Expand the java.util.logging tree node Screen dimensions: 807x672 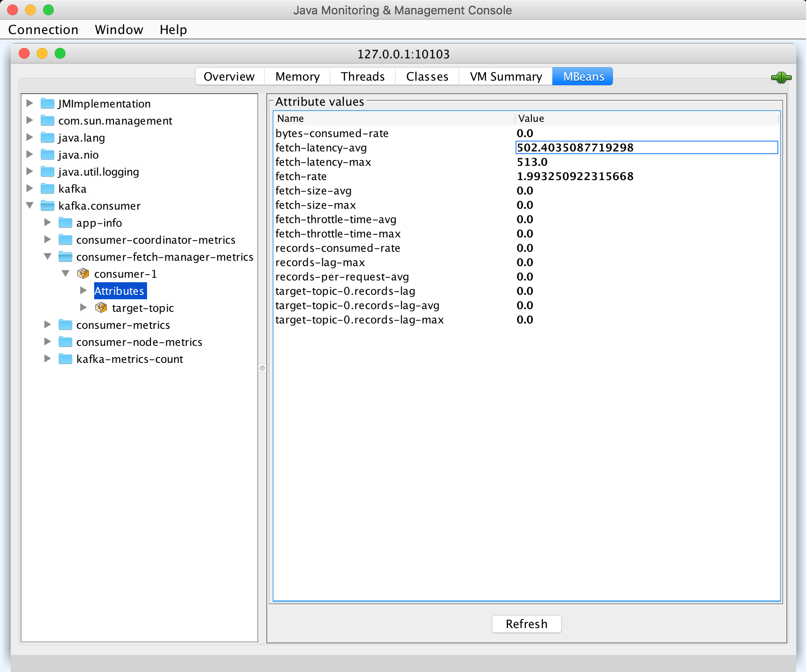[30, 171]
